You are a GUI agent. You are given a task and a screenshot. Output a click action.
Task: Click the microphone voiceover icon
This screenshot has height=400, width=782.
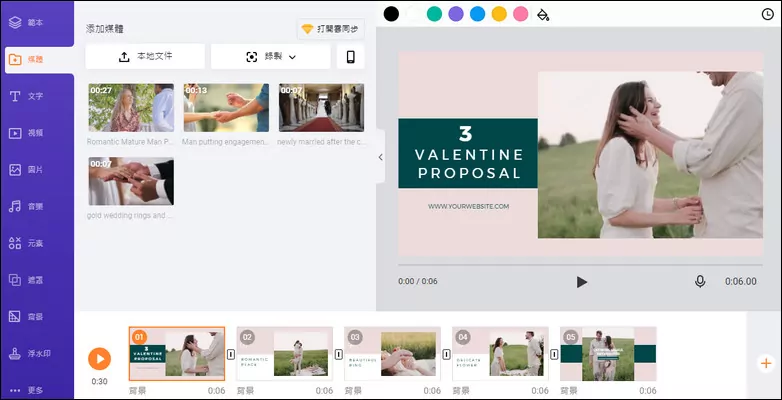(700, 282)
